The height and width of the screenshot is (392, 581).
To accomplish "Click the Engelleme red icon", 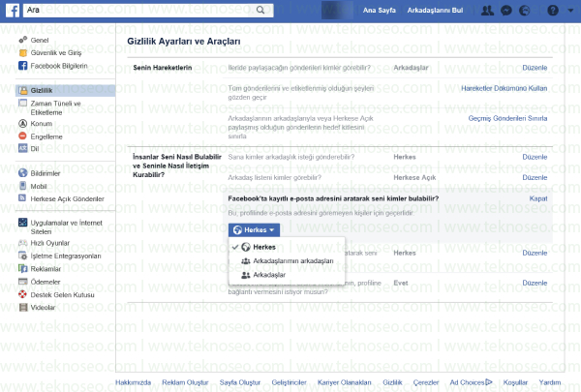I will 22,136.
